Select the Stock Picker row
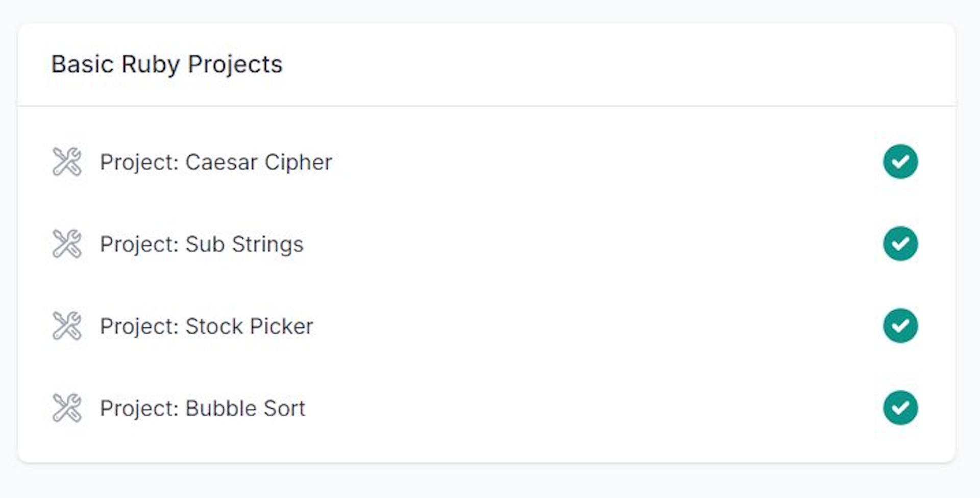The image size is (980, 498). tap(459, 325)
